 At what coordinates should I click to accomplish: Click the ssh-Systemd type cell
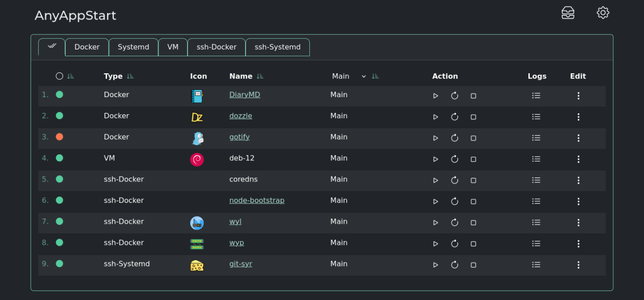click(x=127, y=264)
